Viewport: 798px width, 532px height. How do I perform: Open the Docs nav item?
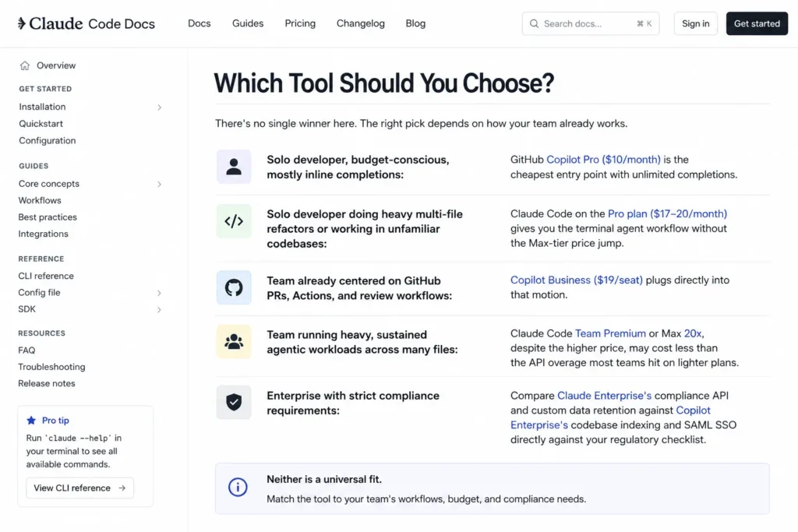[x=199, y=23]
